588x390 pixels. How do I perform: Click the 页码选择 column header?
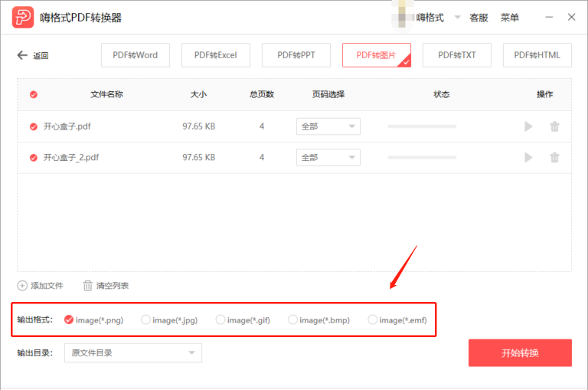tap(328, 94)
